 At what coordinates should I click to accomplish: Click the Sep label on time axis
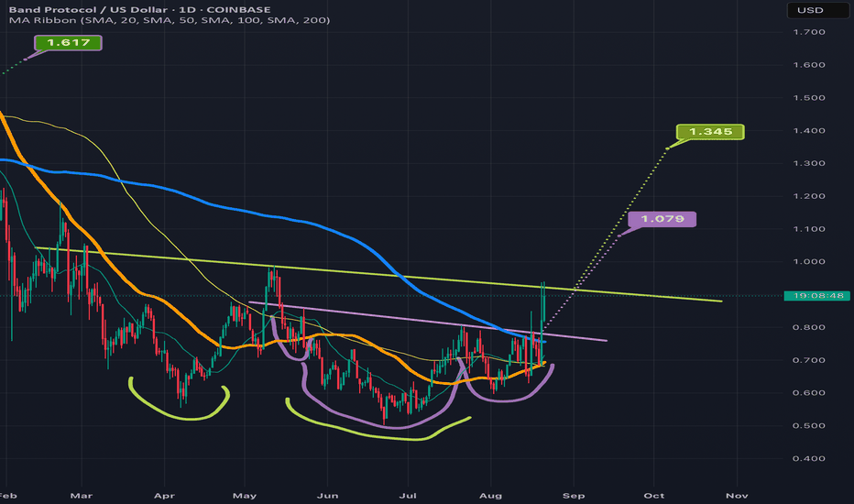[574, 496]
